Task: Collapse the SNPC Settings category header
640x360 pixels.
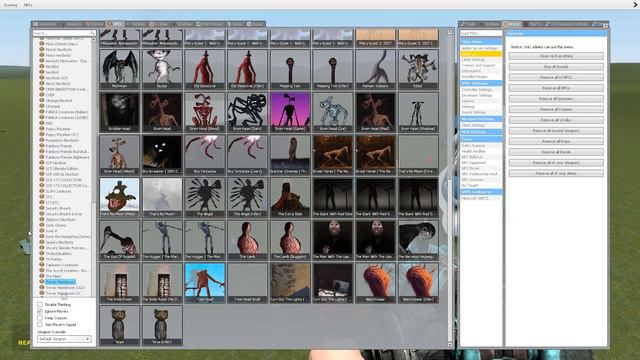Action: point(481,83)
